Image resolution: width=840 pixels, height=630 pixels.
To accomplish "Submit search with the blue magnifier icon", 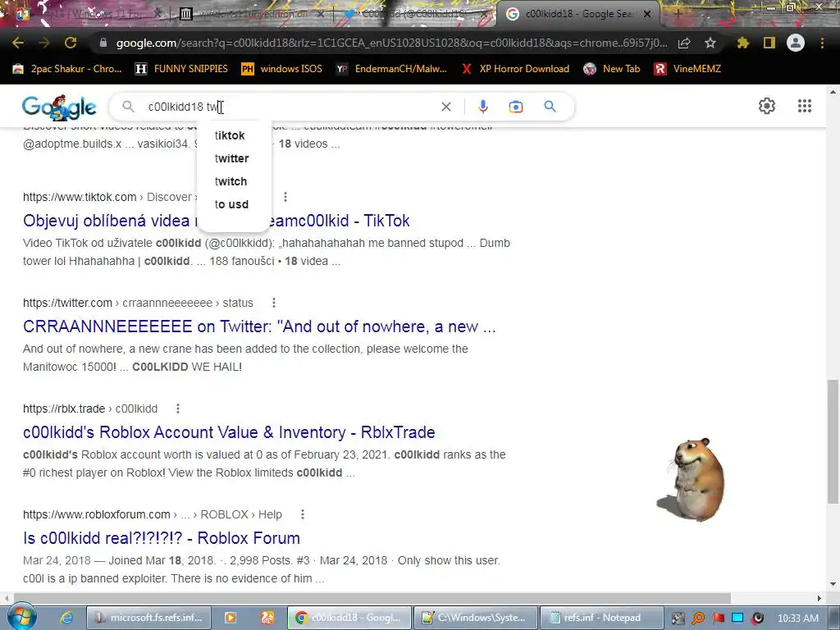I will coord(550,107).
